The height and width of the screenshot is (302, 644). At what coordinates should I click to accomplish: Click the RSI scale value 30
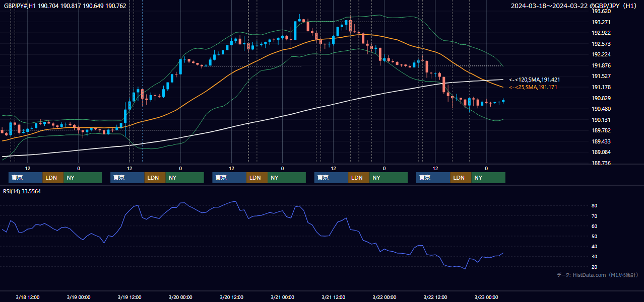coord(595,257)
